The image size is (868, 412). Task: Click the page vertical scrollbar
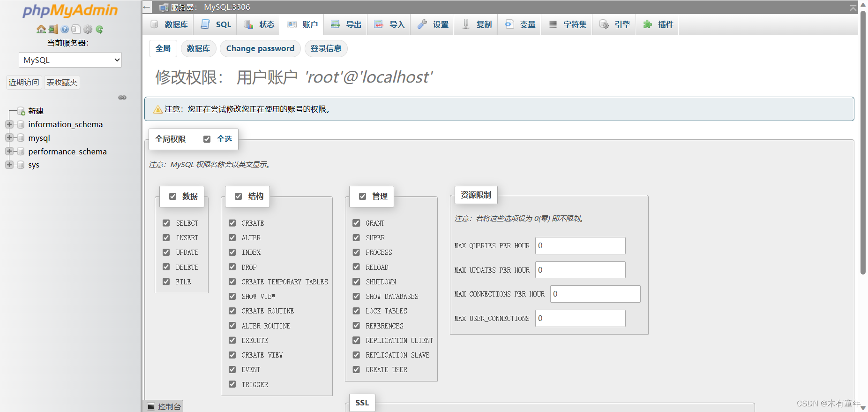point(863,143)
